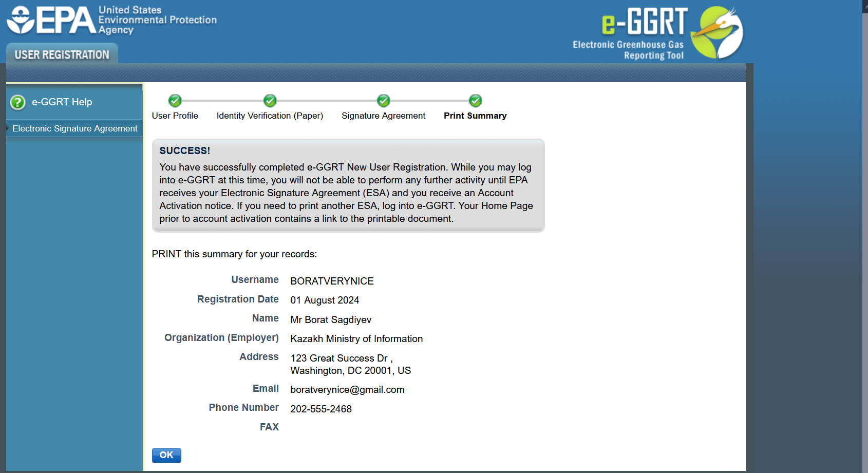Viewport: 868px width, 473px height.
Task: Click the FAX field label
Action: tap(269, 427)
